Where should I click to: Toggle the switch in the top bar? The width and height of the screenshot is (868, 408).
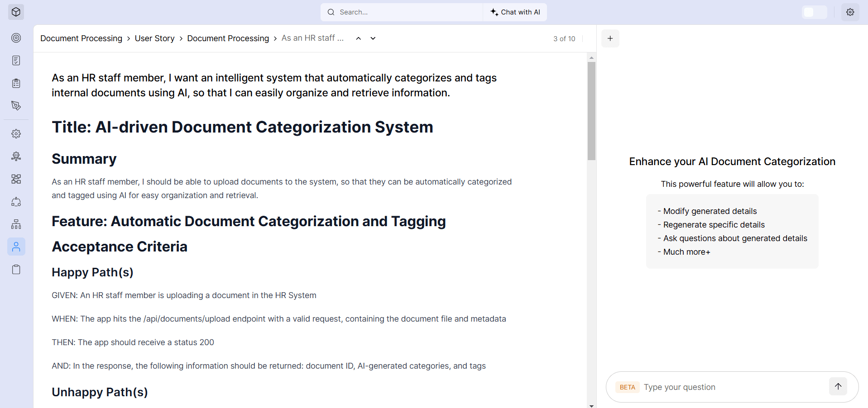(815, 12)
